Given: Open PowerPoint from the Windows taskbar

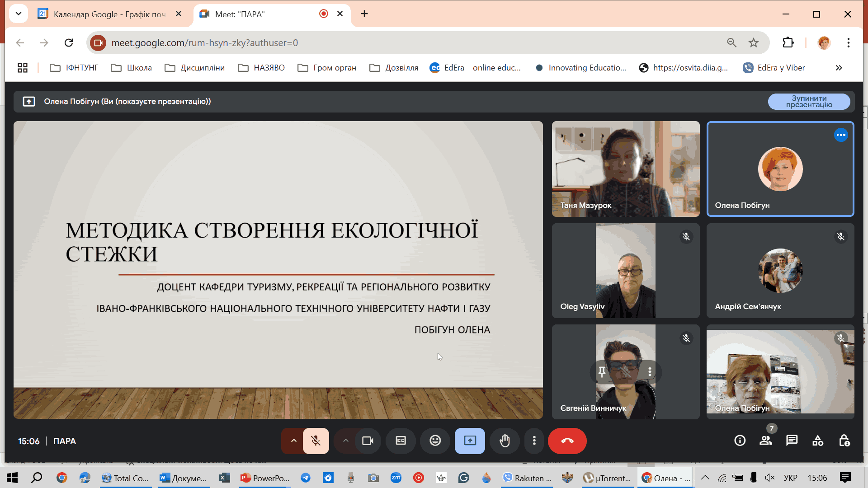Looking at the screenshot, I should pos(265,478).
